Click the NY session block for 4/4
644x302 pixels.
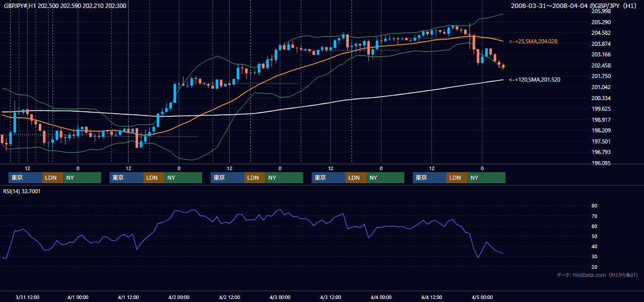[x=486, y=178]
